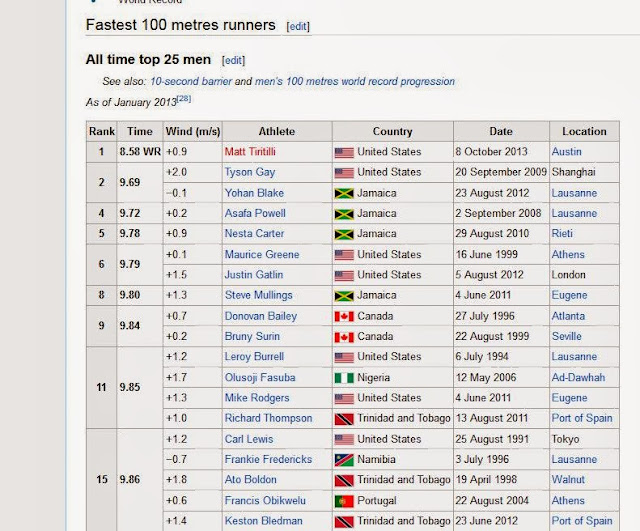This screenshot has height=531, width=640.
Task: Click the Walnut location link
Action: 568,480
